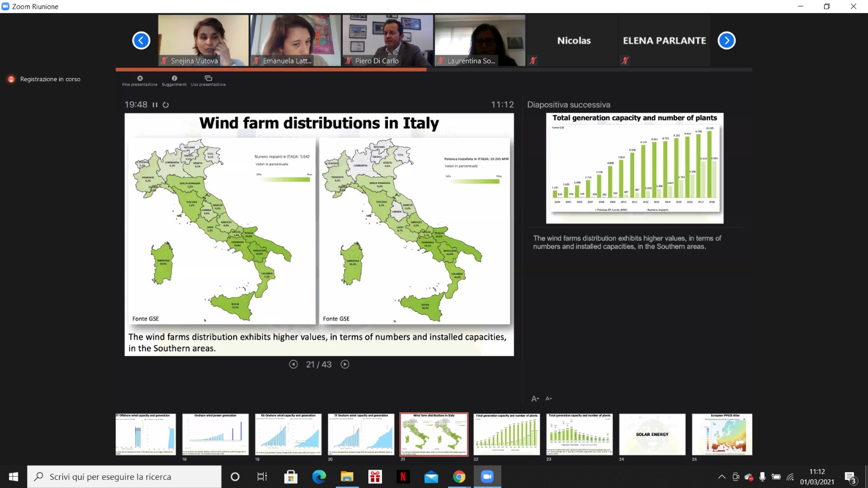Reset the presentation timer
Image resolution: width=868 pixels, height=488 pixels.
(166, 105)
